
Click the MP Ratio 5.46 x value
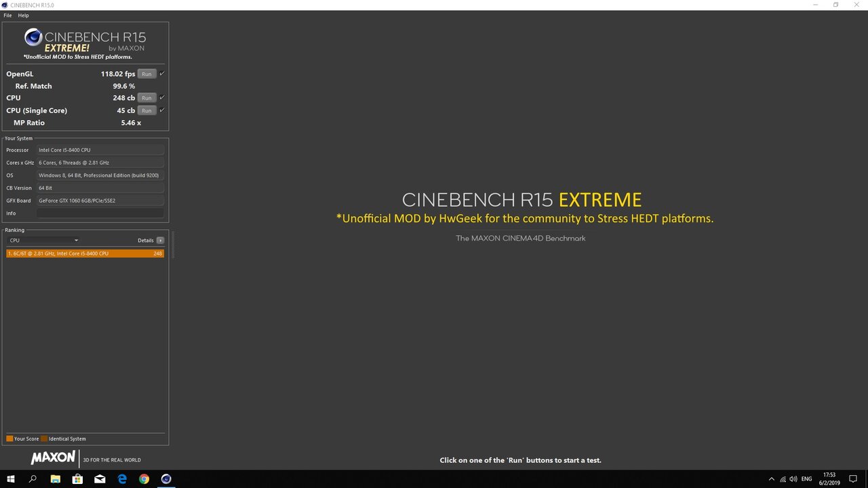tap(131, 123)
